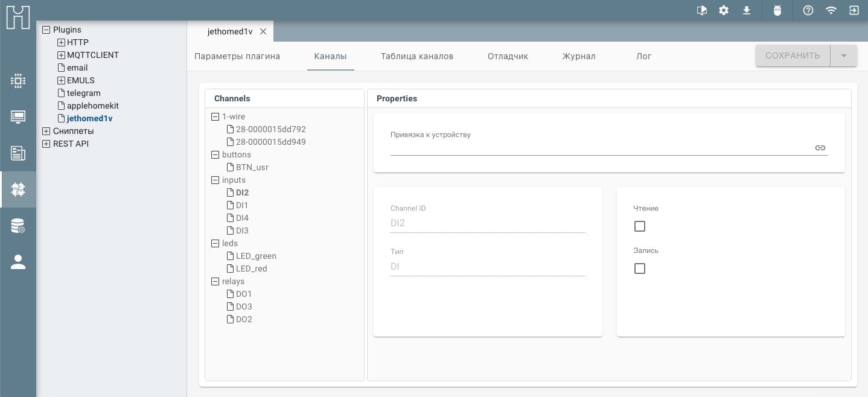
Task: Open dropdown arrow next to СОХРАНИТЬ
Action: point(844,56)
